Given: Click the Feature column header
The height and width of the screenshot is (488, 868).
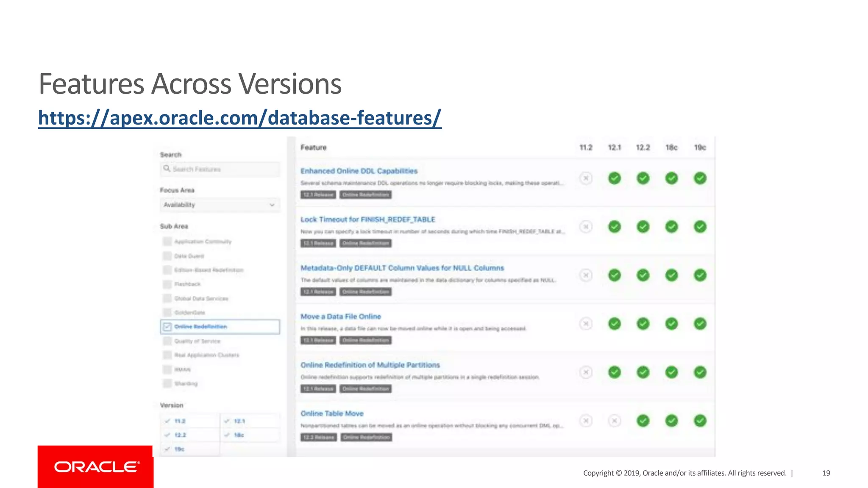Looking at the screenshot, I should click(314, 147).
